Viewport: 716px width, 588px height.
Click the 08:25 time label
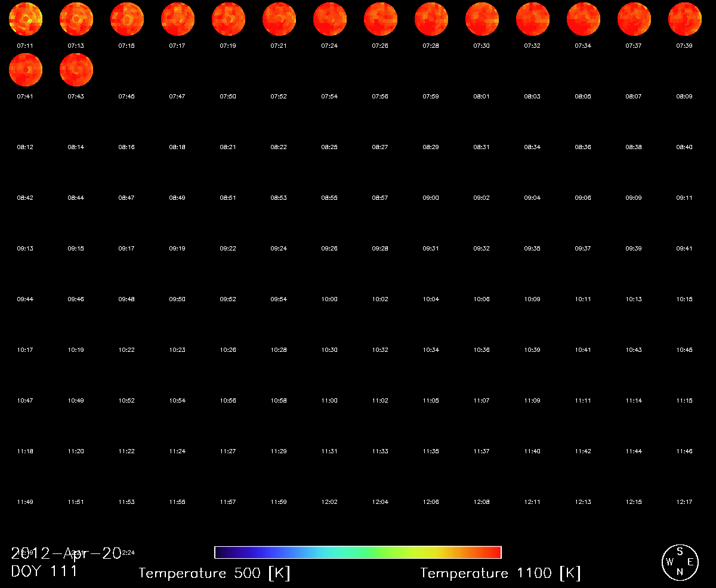(x=329, y=147)
